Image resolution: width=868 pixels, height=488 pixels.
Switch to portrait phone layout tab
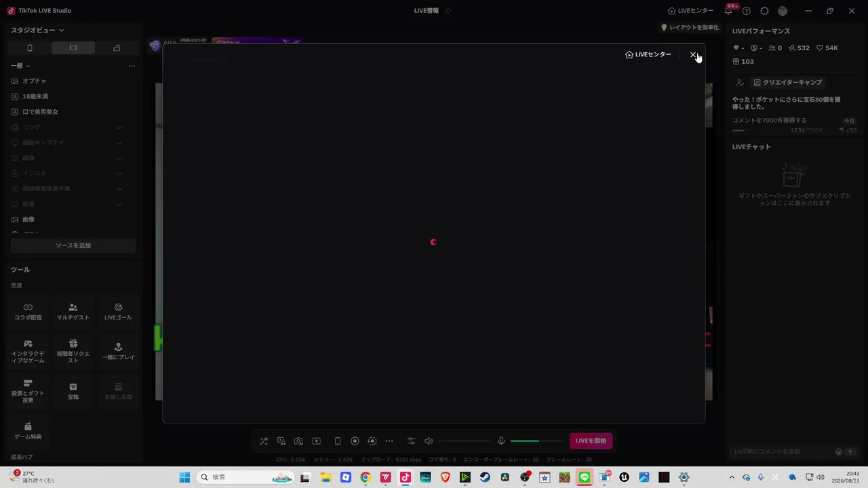tap(29, 48)
